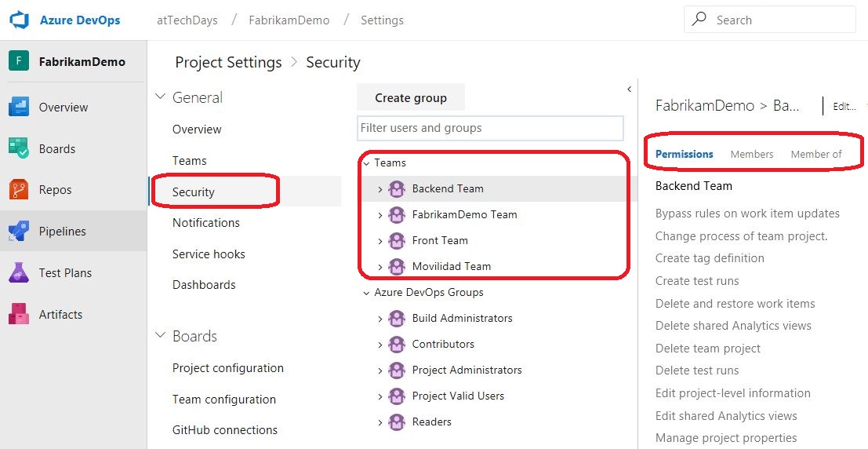Open Test Plans flask icon
The height and width of the screenshot is (449, 868).
point(19,272)
